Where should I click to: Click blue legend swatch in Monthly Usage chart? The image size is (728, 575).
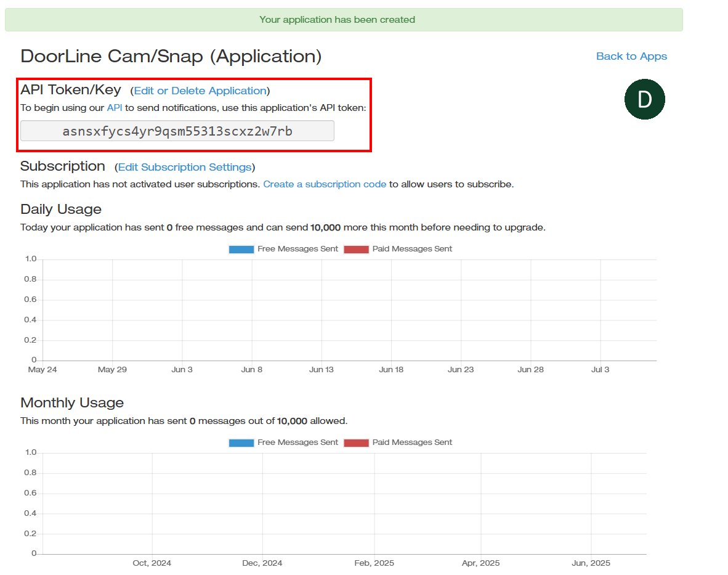point(241,443)
